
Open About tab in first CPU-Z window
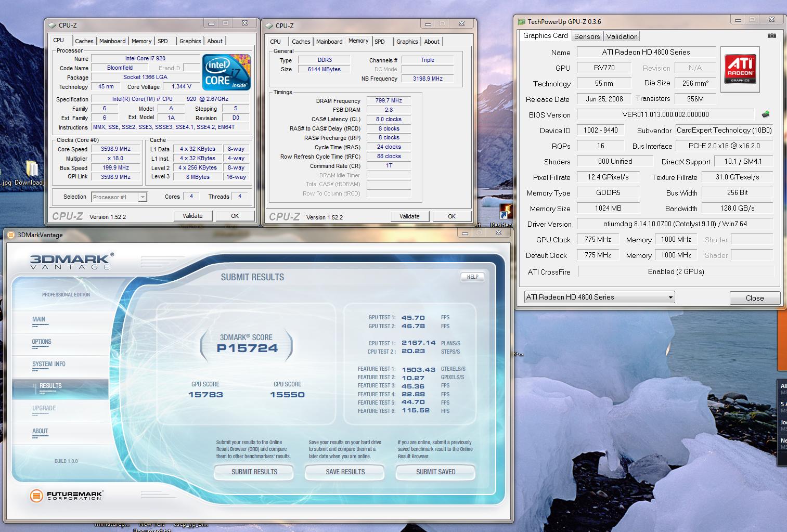(215, 41)
